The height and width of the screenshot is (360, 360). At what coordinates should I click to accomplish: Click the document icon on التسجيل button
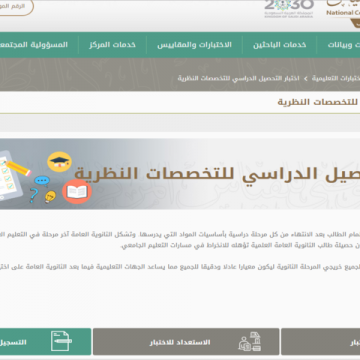click(61, 341)
